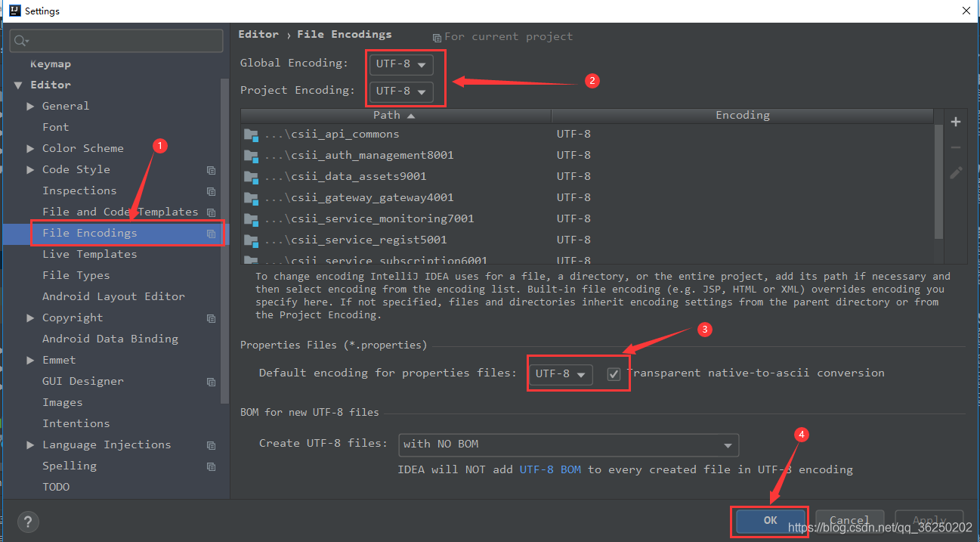Click project-level icon next to Inspections
Screen dimensions: 980x542
(x=211, y=191)
